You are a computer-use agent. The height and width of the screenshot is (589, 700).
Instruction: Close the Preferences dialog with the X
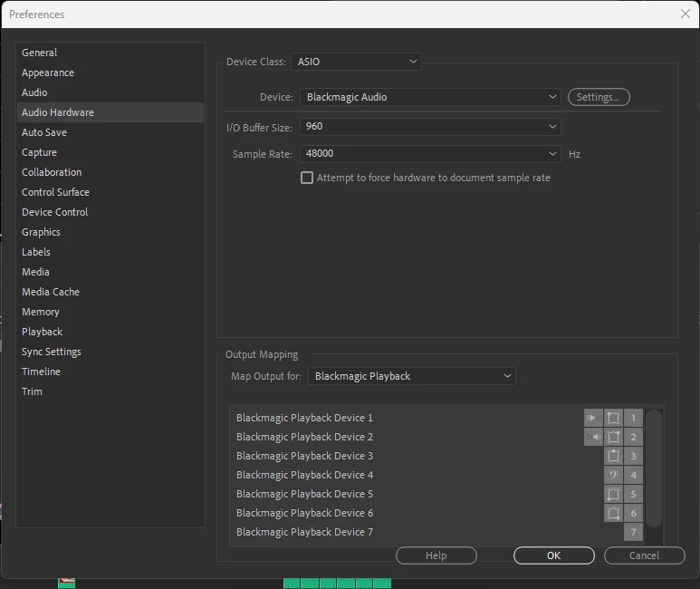point(686,14)
